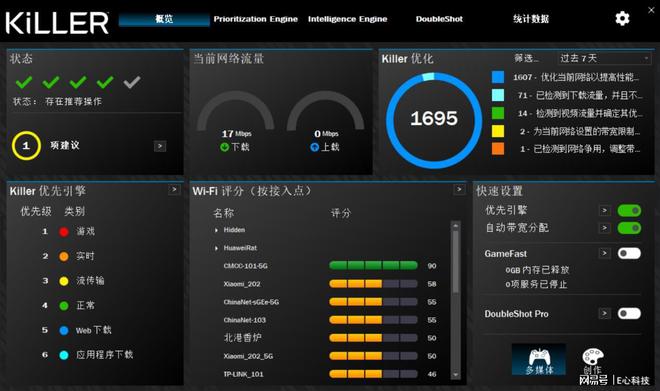This screenshot has width=660, height=391.
Task: Enable the DoubleShot Pro switch
Action: point(629,314)
